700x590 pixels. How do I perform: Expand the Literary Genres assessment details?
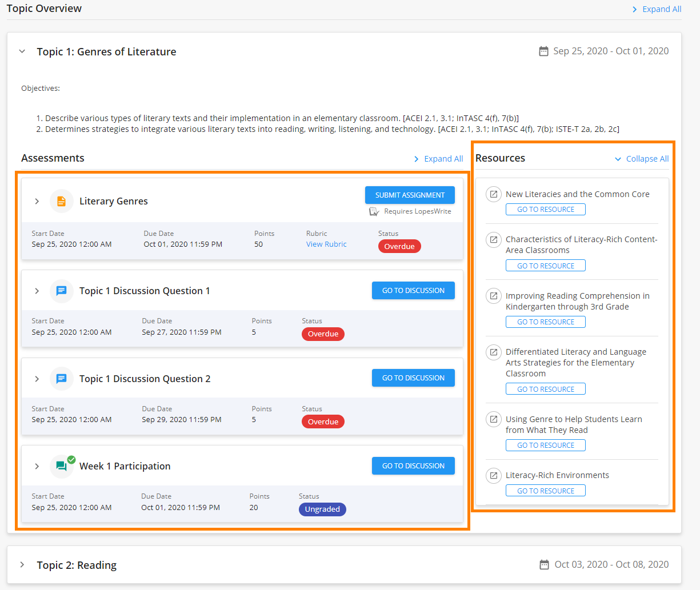(x=37, y=201)
